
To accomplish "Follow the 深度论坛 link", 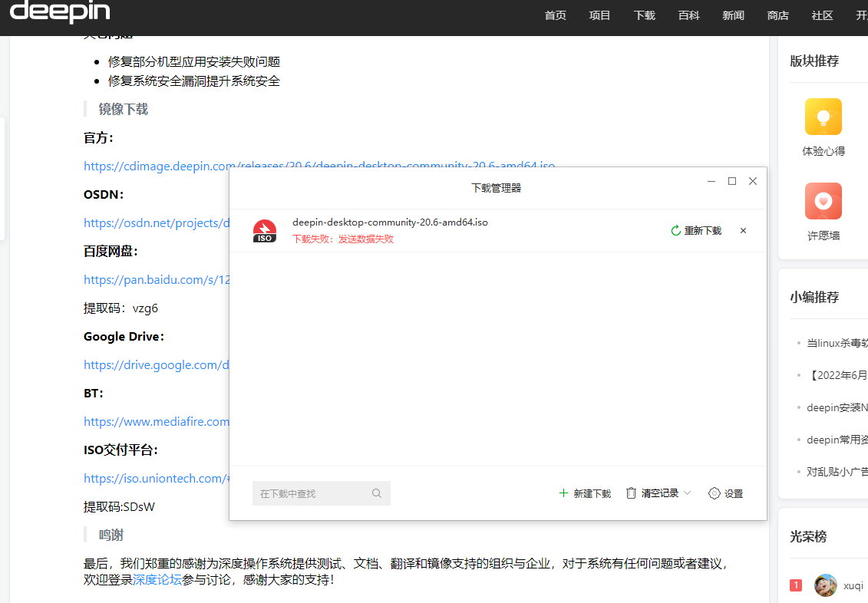I will click(x=157, y=580).
